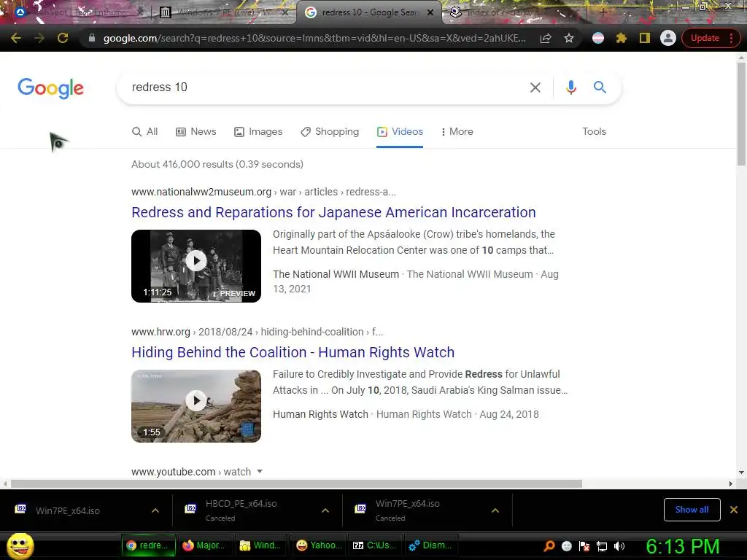
Task: Click the www.hrw.org breadcrumb URL
Action: tap(258, 332)
